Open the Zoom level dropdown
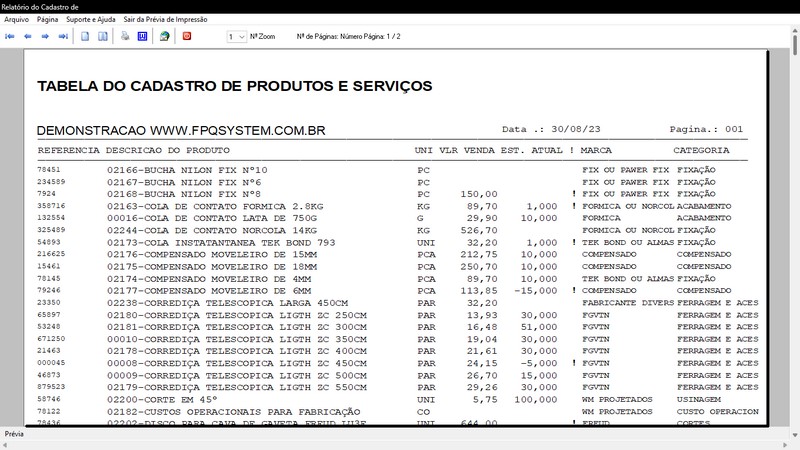This screenshot has width=800, height=450. pyautogui.click(x=236, y=36)
